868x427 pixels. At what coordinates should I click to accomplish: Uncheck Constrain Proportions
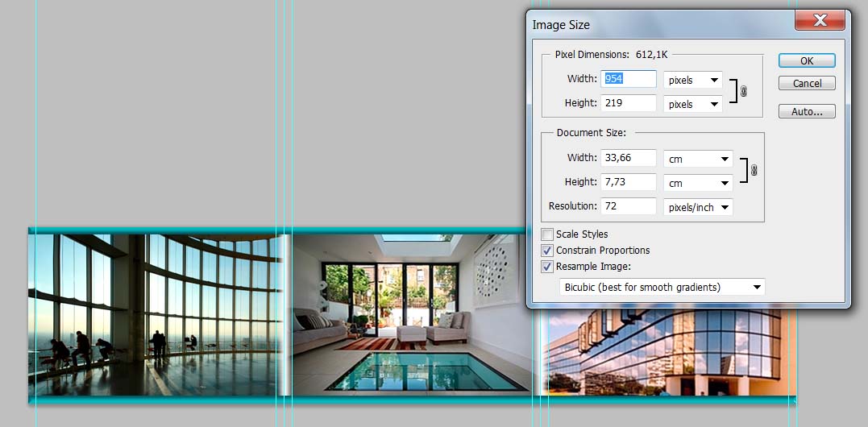point(548,251)
